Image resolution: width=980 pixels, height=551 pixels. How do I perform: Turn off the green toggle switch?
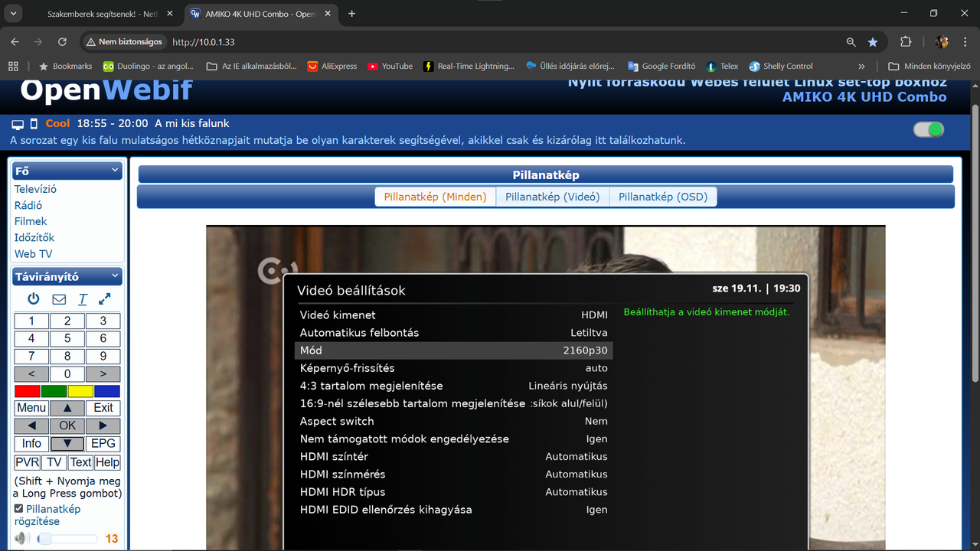(927, 130)
